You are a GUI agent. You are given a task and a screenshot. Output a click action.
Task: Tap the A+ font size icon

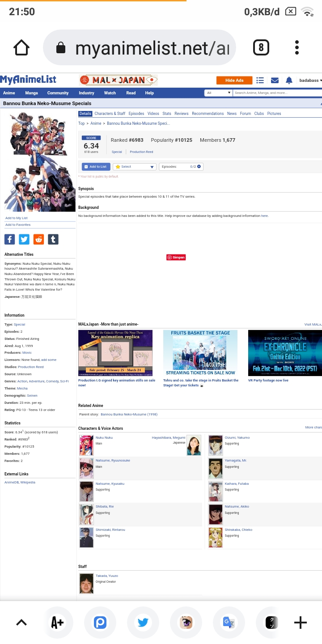click(x=57, y=623)
